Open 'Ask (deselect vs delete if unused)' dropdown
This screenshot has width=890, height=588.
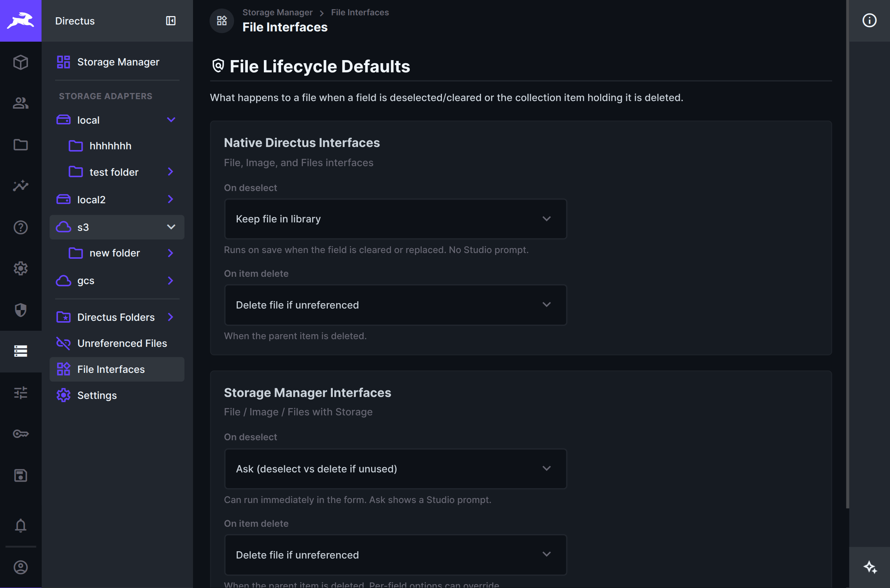point(395,469)
